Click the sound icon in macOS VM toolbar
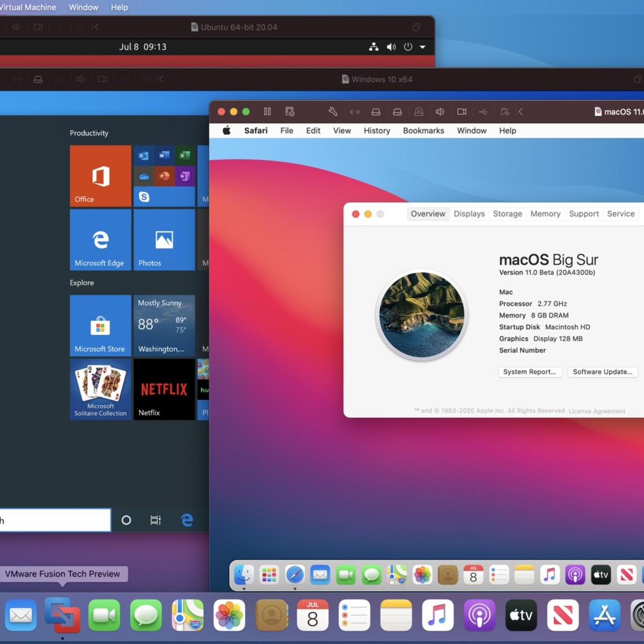Screen dimensions: 644x644 [440, 112]
